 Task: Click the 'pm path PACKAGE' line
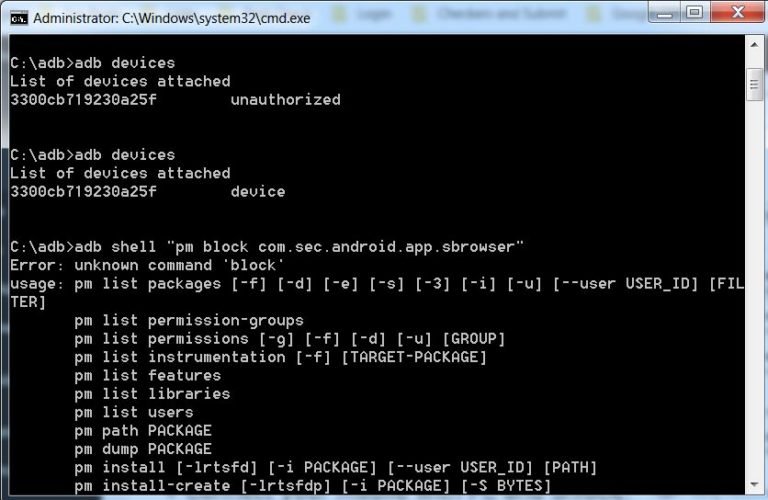[143, 430]
